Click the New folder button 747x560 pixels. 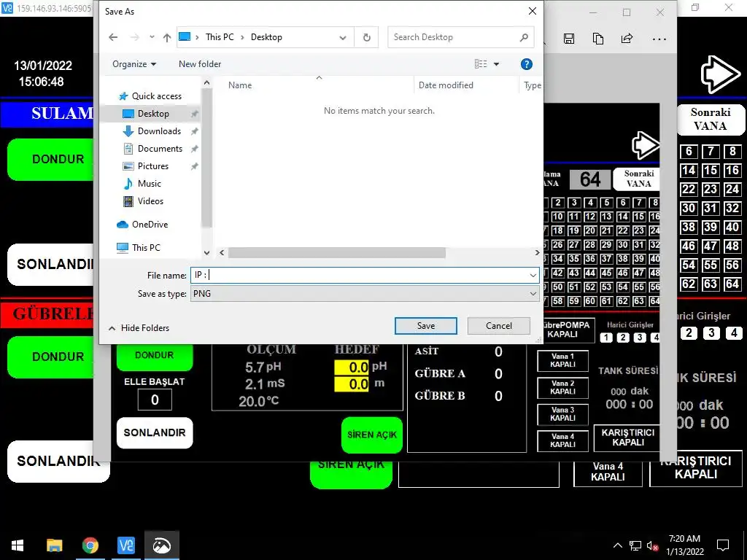200,64
